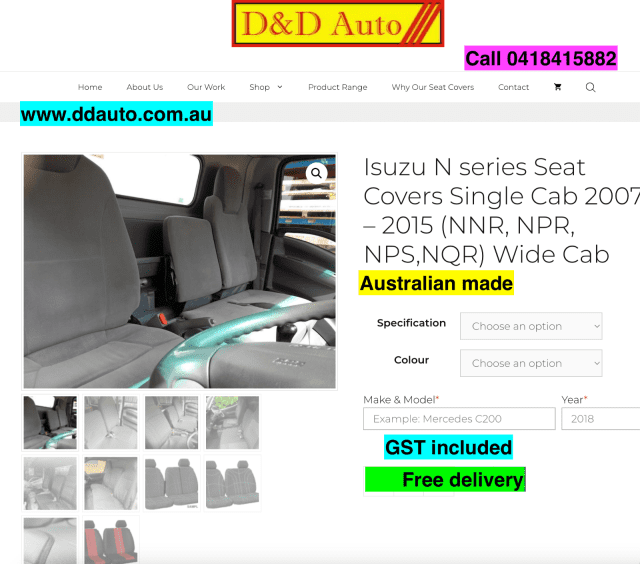Open Product Range page
The height and width of the screenshot is (564, 640).
(338, 87)
